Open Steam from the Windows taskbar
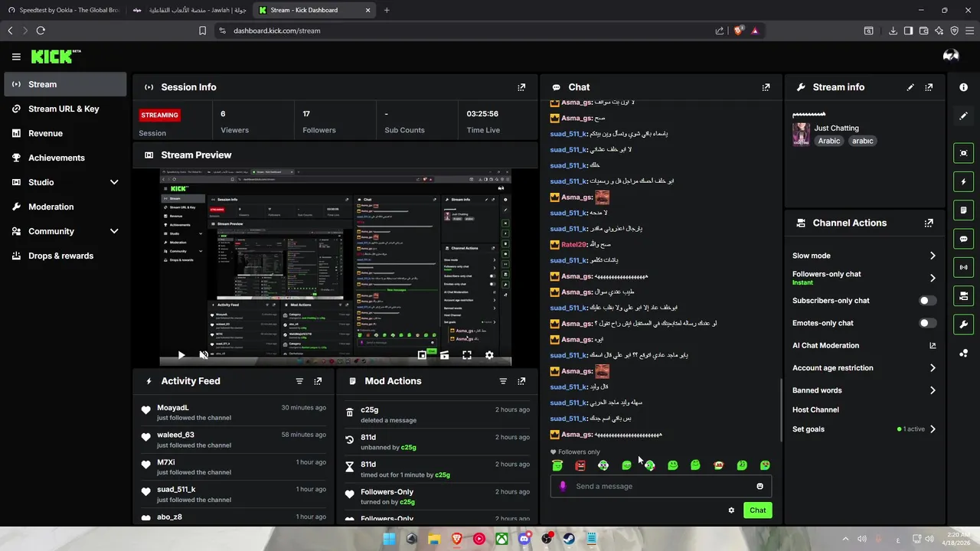The height and width of the screenshot is (551, 980). pos(569,539)
